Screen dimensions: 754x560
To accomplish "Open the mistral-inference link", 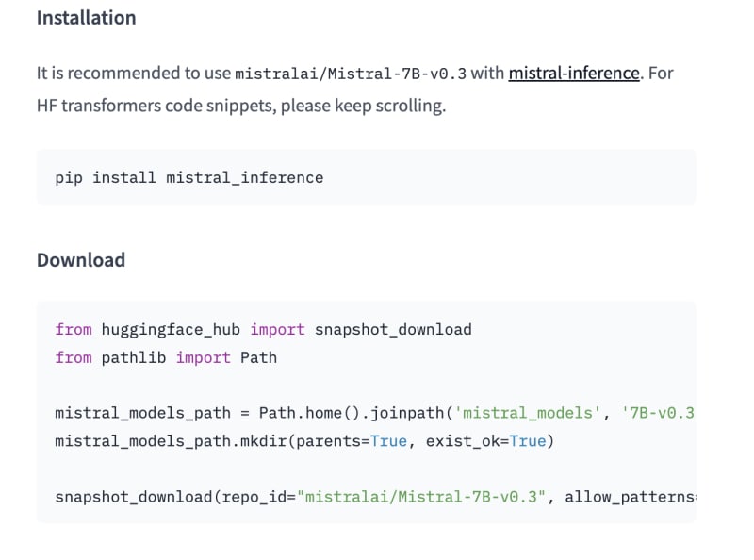I will click(x=574, y=73).
